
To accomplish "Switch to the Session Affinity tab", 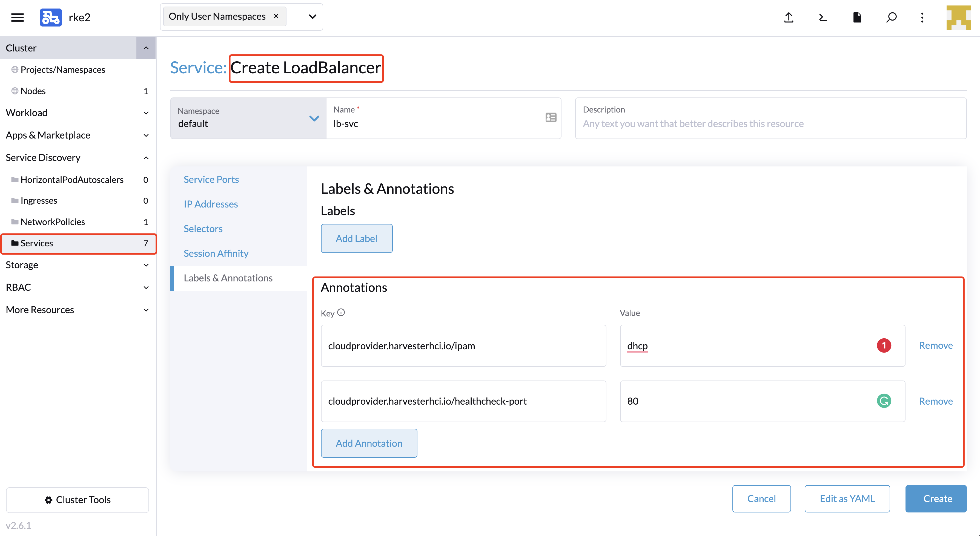I will point(216,253).
